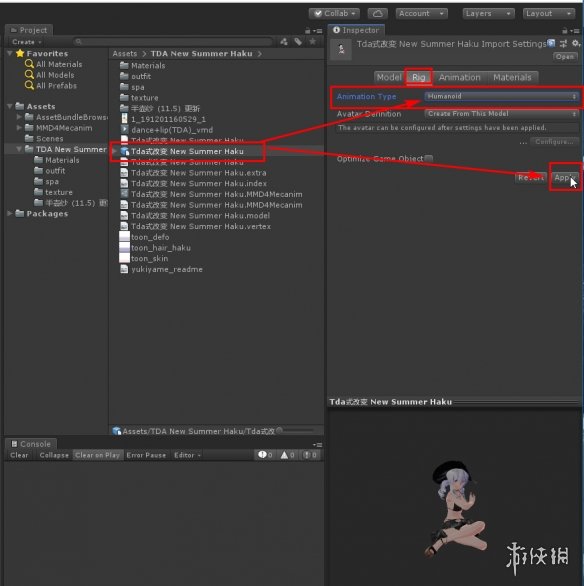
Task: Click the favorites star icon in Project toolbar
Action: click(x=312, y=41)
